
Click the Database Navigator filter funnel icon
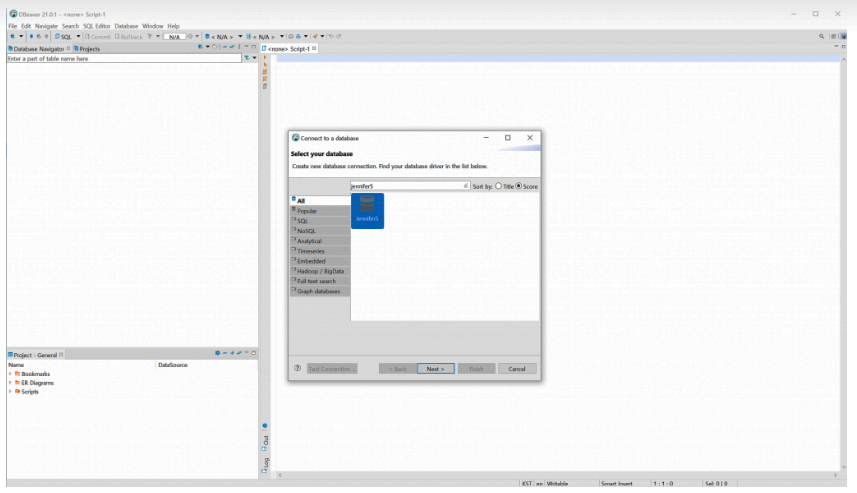click(x=247, y=58)
